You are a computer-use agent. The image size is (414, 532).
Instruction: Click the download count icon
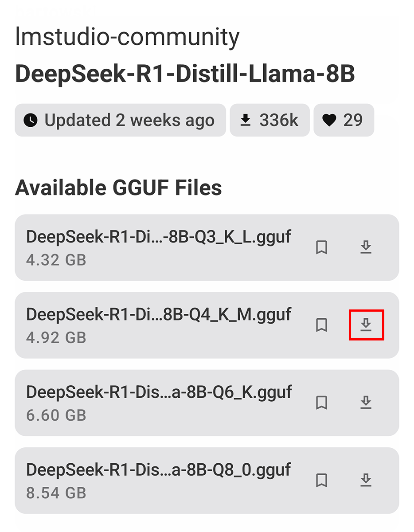[245, 120]
